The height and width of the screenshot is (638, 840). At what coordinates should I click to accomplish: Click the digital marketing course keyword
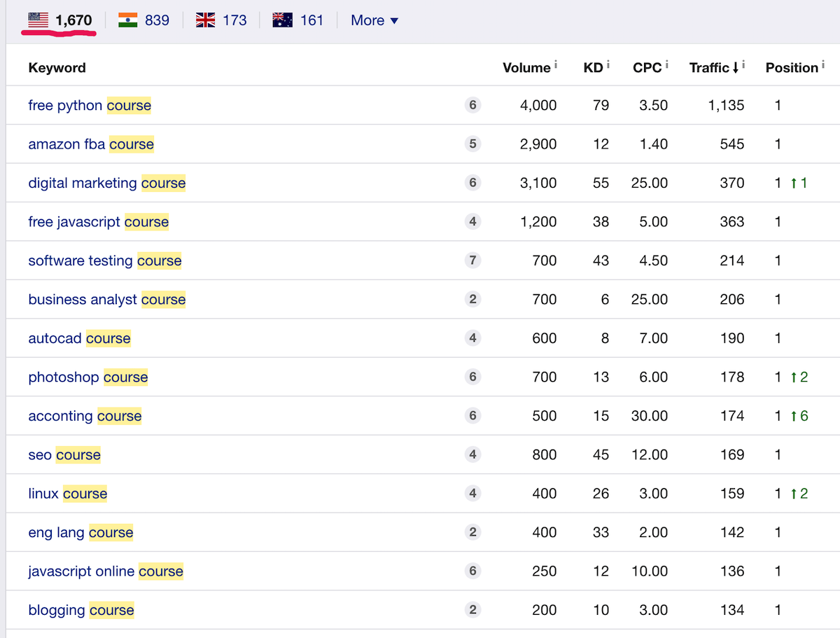107,183
